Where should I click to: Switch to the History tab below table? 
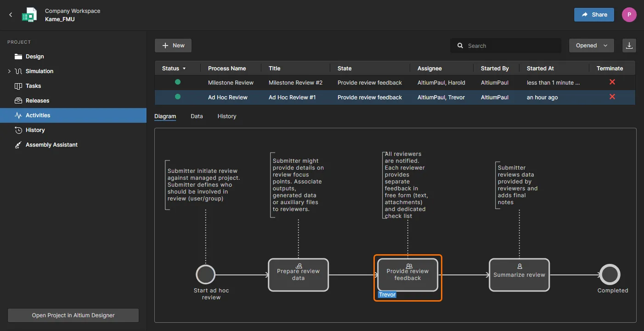point(226,116)
